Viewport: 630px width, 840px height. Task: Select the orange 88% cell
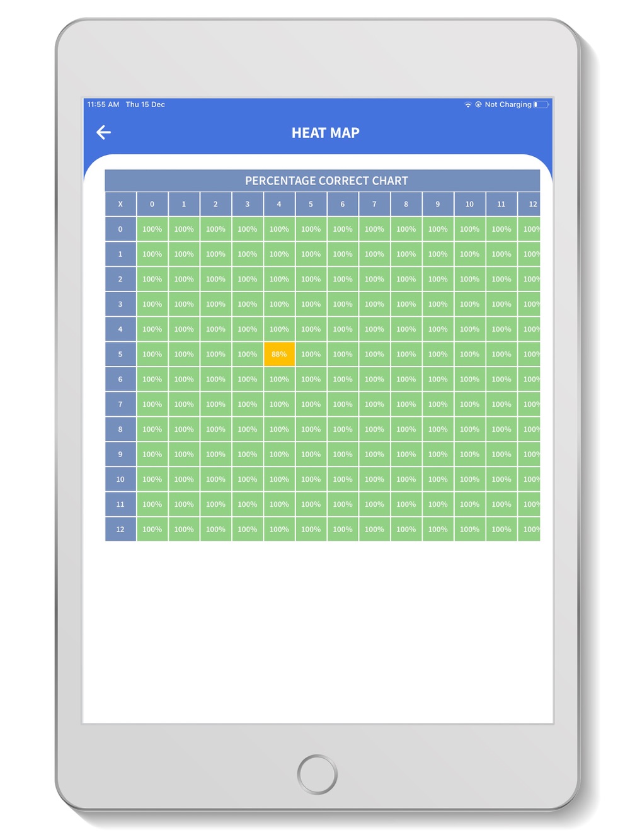[279, 355]
